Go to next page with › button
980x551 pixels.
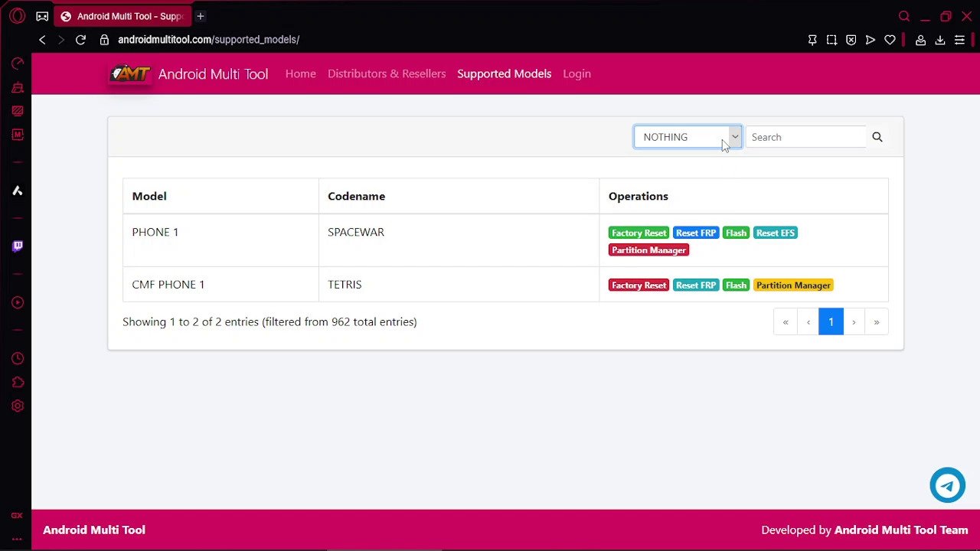(854, 322)
